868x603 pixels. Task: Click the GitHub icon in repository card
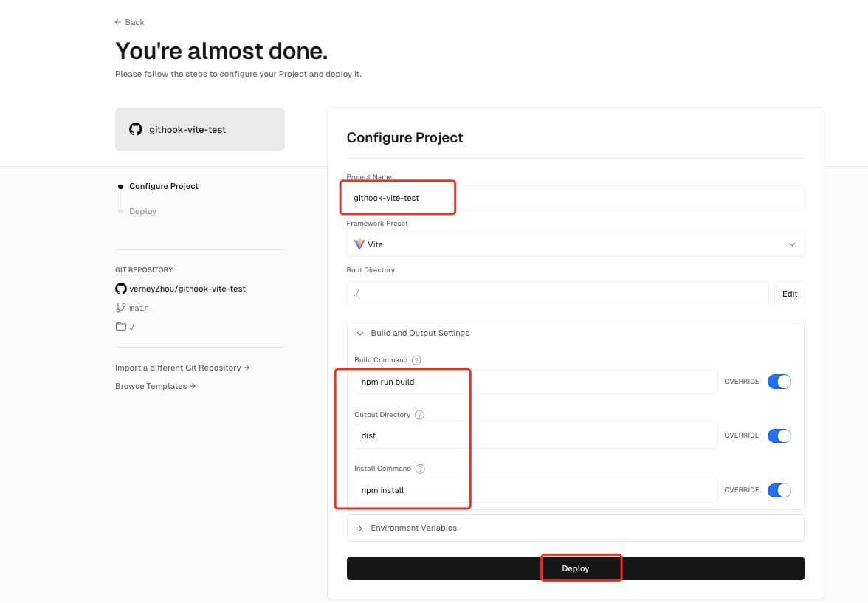click(135, 129)
